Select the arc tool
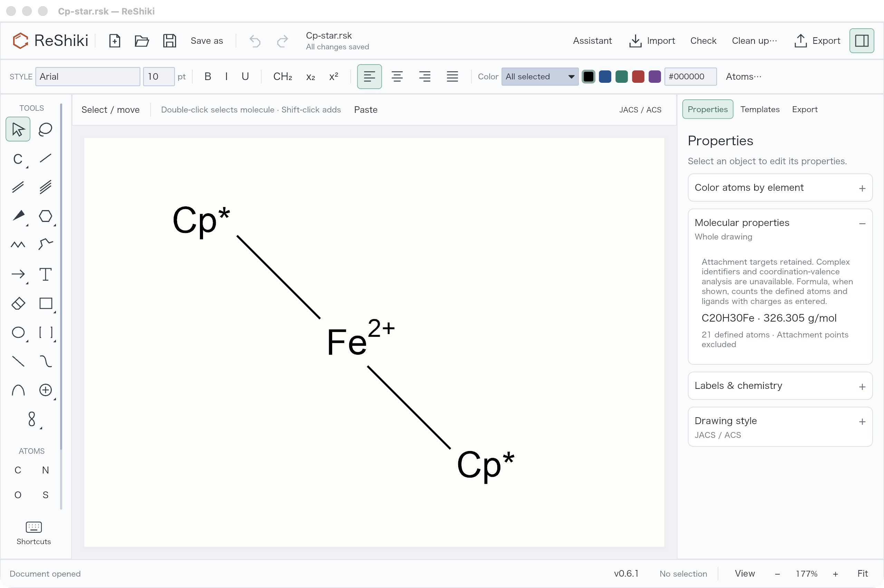 (x=18, y=390)
